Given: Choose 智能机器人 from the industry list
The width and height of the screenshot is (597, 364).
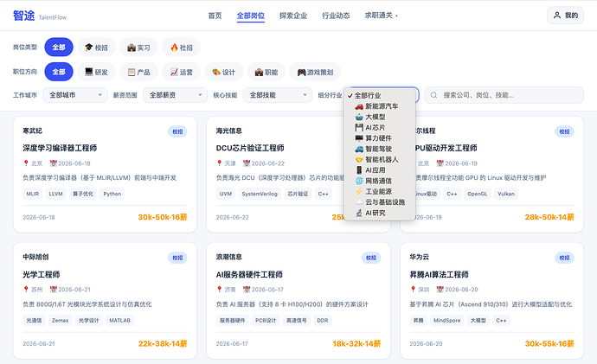Looking at the screenshot, I should pos(380,159).
